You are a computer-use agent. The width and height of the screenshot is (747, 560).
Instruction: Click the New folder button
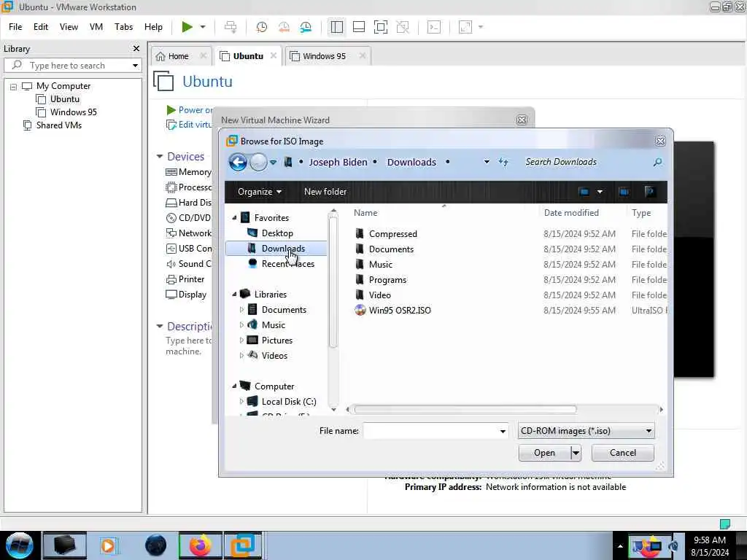click(325, 192)
